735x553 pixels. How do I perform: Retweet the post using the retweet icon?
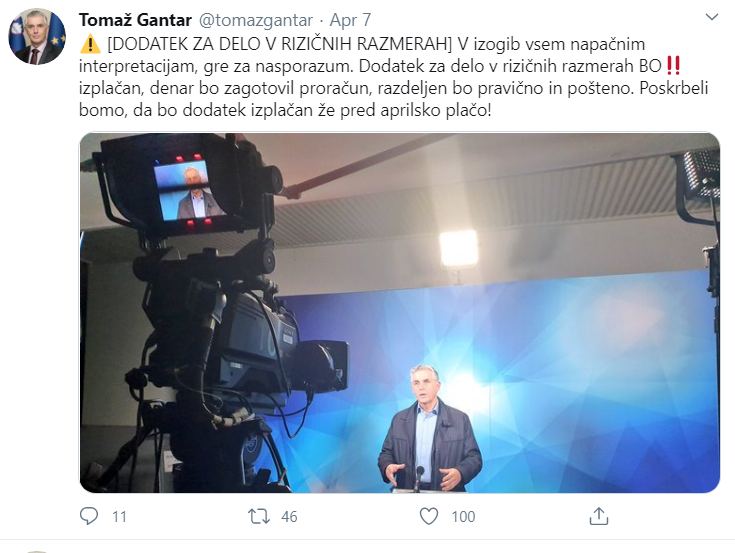pyautogui.click(x=259, y=516)
